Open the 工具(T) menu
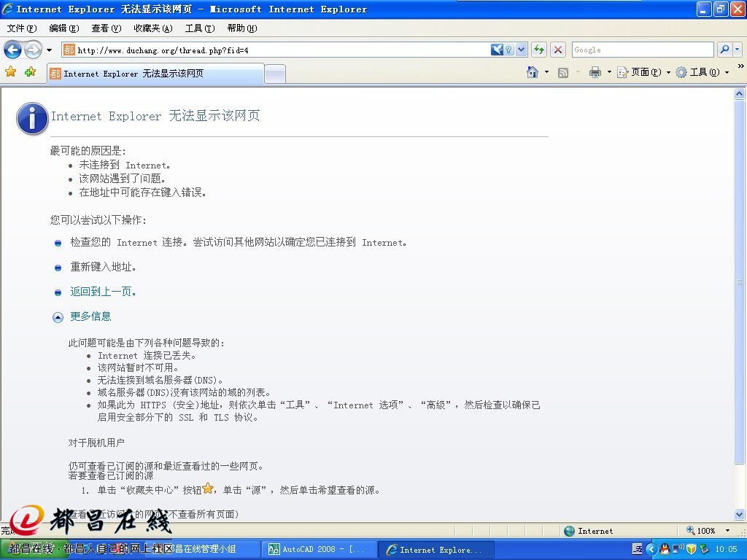This screenshot has height=560, width=747. click(x=200, y=28)
